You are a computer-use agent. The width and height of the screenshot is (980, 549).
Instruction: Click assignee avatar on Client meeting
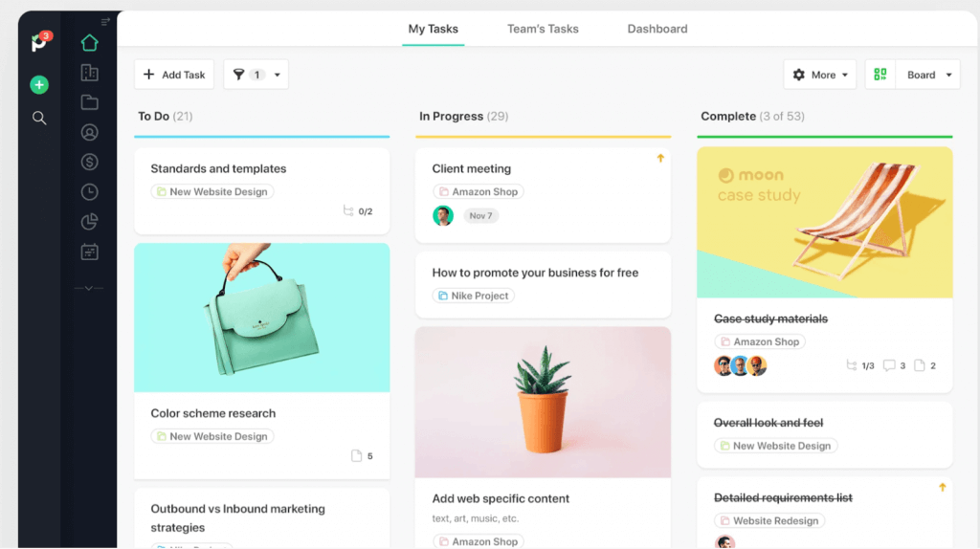click(442, 215)
